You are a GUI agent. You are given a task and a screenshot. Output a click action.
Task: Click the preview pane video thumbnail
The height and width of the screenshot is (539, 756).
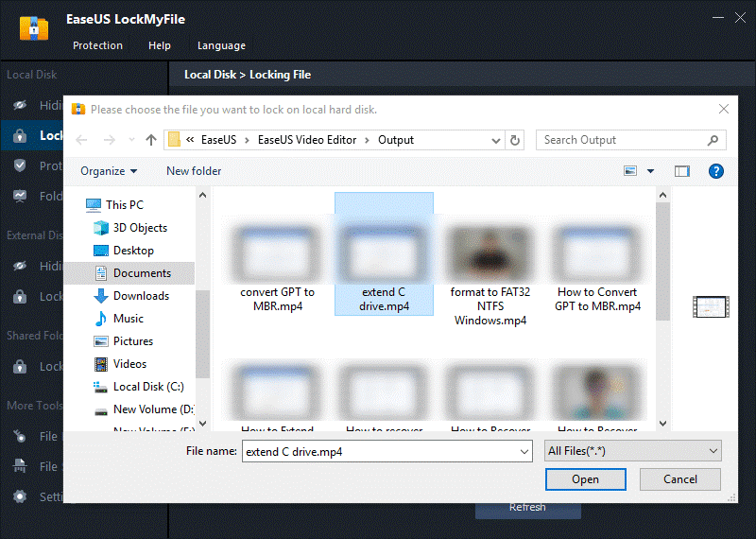711,307
